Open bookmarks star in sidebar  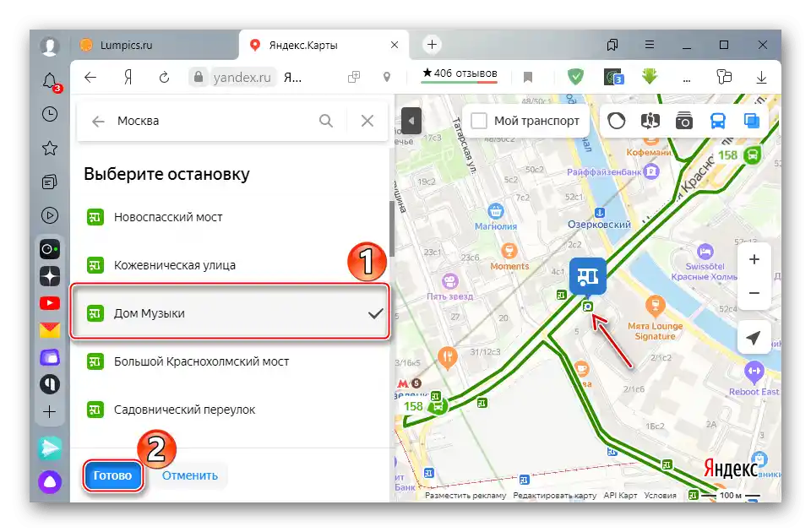pos(50,149)
